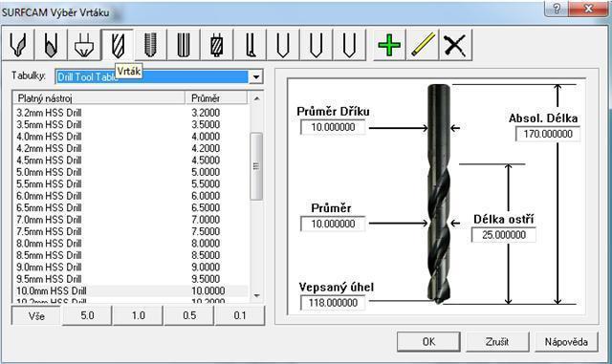Screen dimensions: 612x364
Task: Click the Délka ostří input field
Action: (x=504, y=235)
